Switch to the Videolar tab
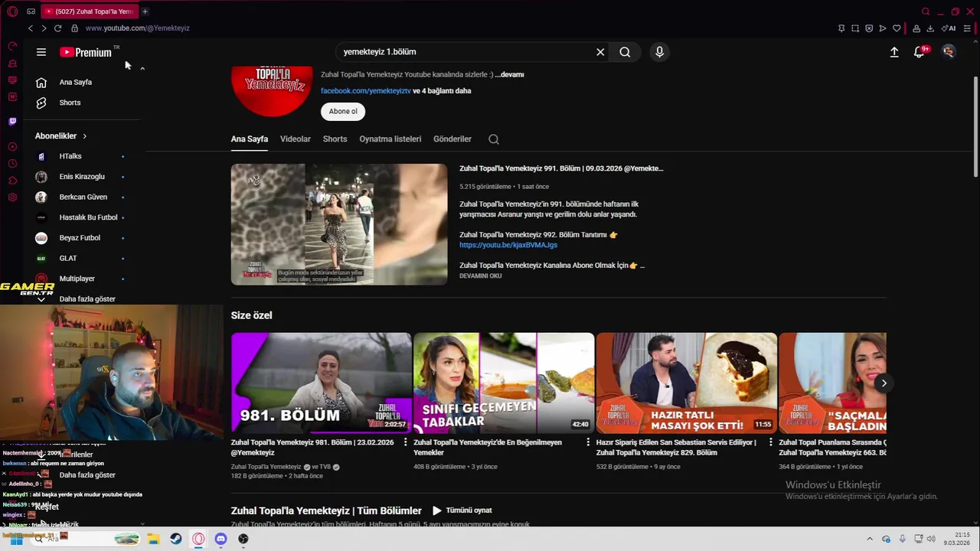 pos(296,139)
